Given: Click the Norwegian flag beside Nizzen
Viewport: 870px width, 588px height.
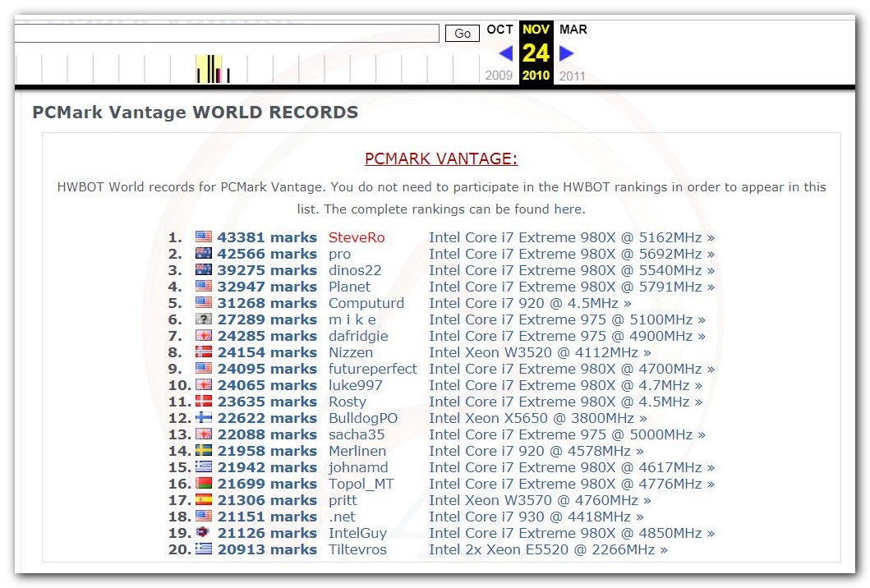Looking at the screenshot, I should (204, 351).
